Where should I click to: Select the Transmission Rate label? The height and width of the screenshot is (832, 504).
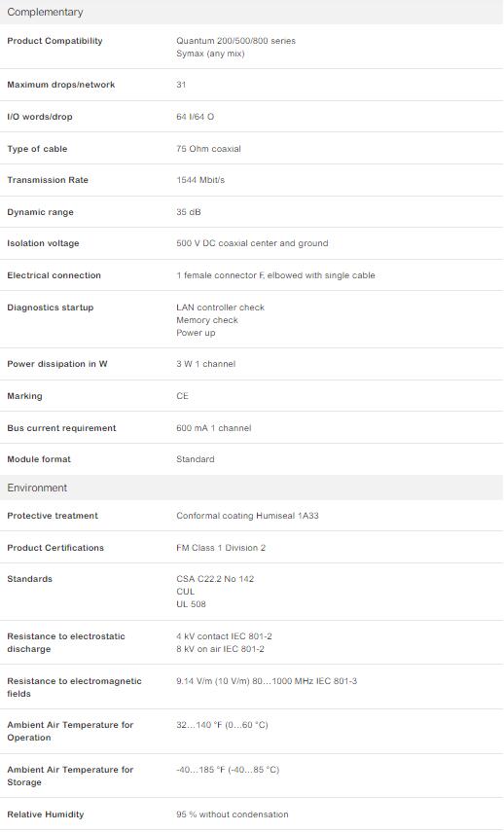(x=48, y=180)
